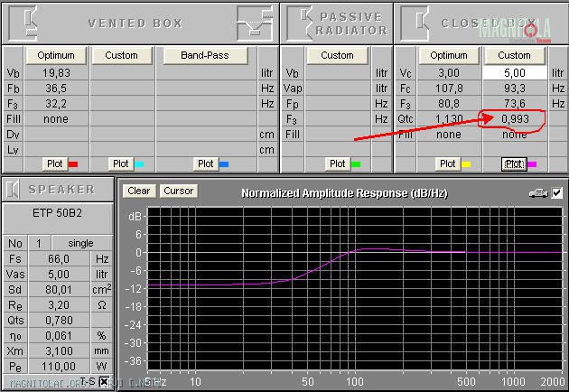Viewport: 569px width, 392px height.
Task: Click the driver count field No 1
Action: tap(39, 244)
